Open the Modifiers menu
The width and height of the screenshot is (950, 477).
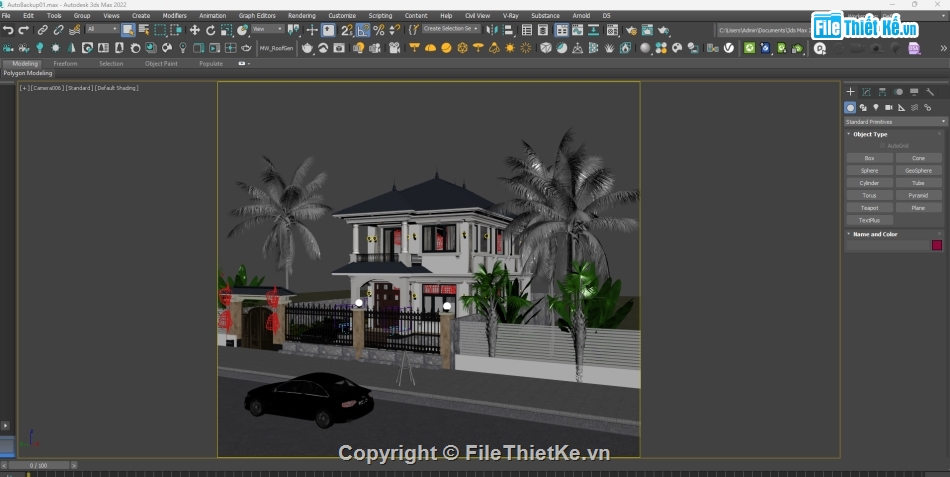174,16
